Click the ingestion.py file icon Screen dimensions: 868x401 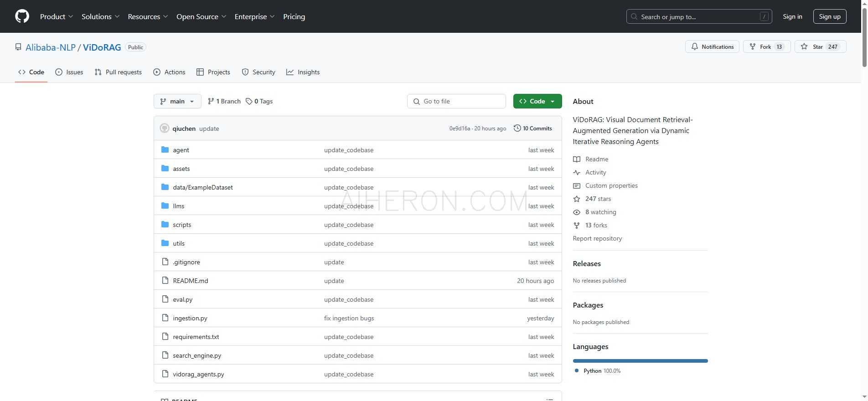point(165,318)
